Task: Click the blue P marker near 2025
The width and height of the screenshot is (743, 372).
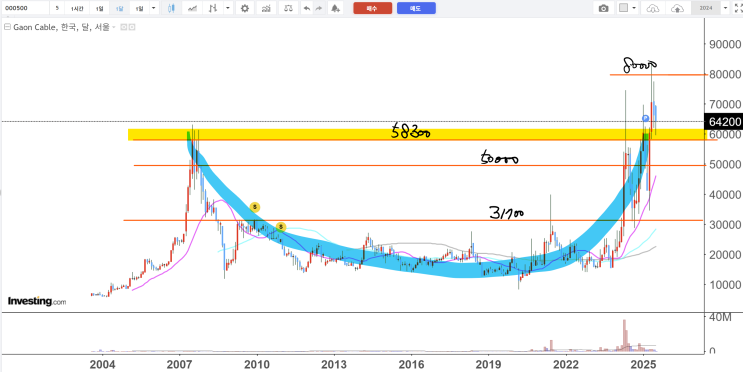Action: 645,118
